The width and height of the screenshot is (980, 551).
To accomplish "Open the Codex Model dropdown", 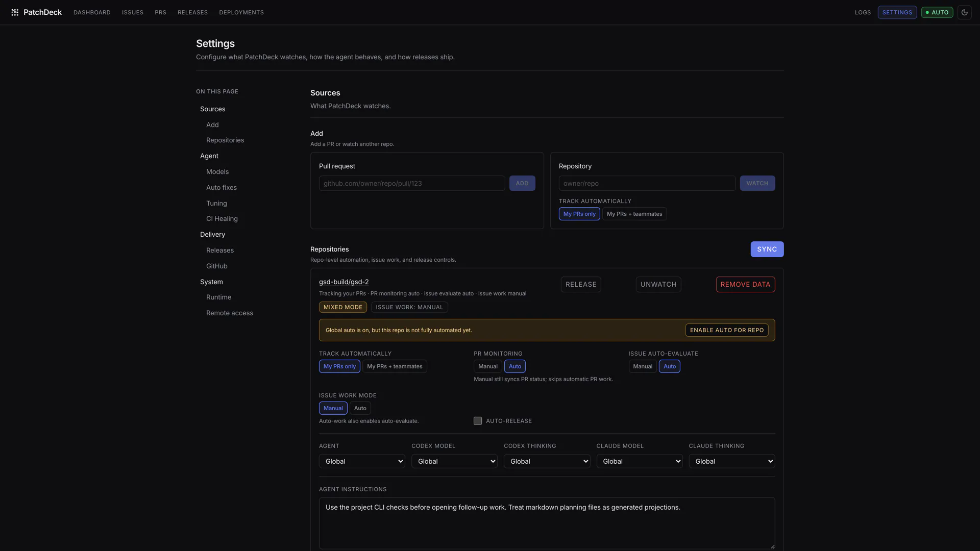I will (454, 461).
